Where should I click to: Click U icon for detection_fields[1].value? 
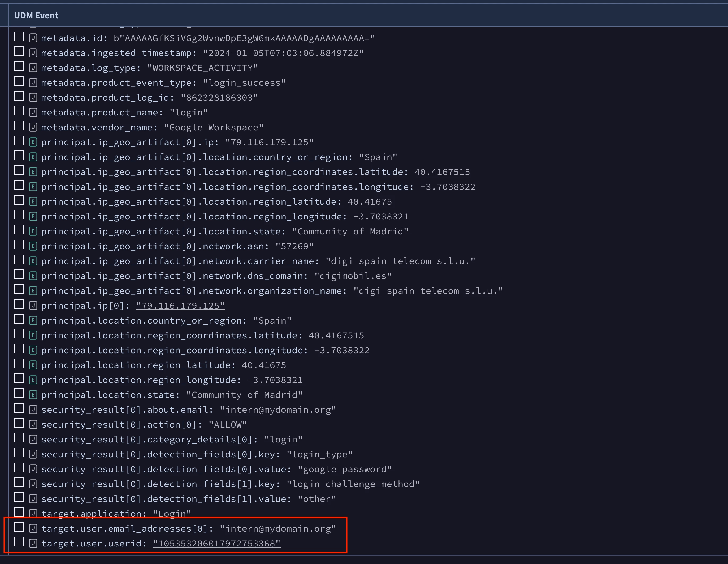click(x=33, y=499)
